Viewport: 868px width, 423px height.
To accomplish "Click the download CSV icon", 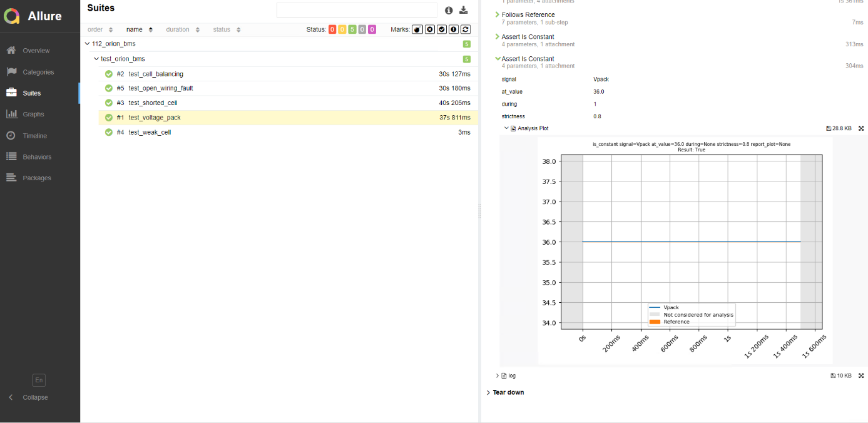I will [x=464, y=10].
